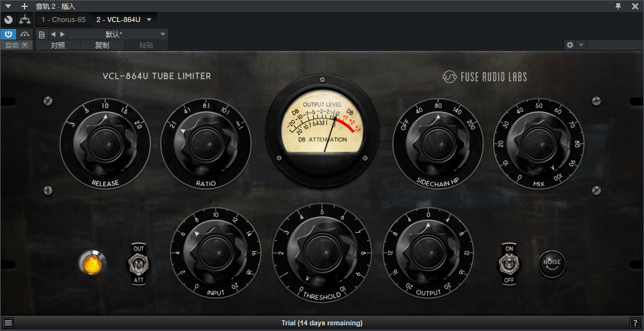The width and height of the screenshot is (644, 331).
Task: Toggle the blue plugin power button
Action: coord(8,34)
